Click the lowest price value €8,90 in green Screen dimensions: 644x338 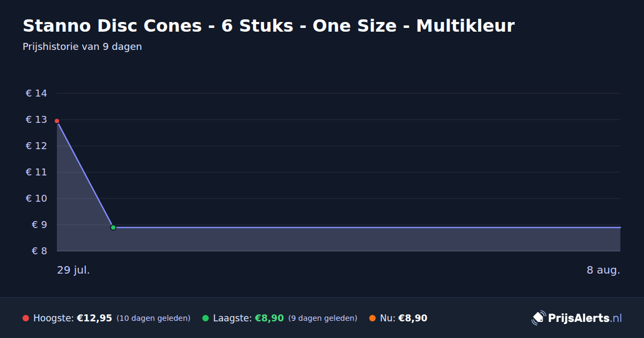point(269,318)
